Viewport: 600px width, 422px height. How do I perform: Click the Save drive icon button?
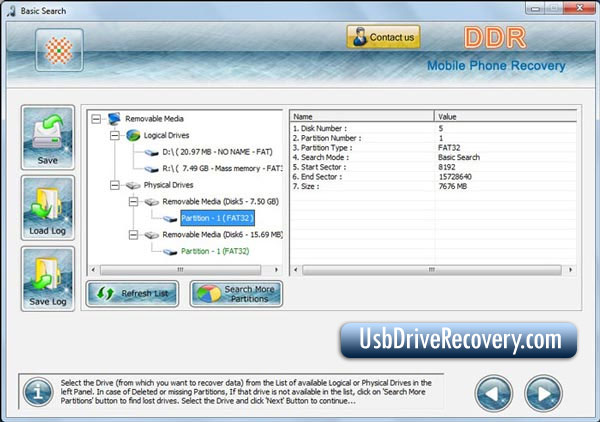[x=48, y=137]
